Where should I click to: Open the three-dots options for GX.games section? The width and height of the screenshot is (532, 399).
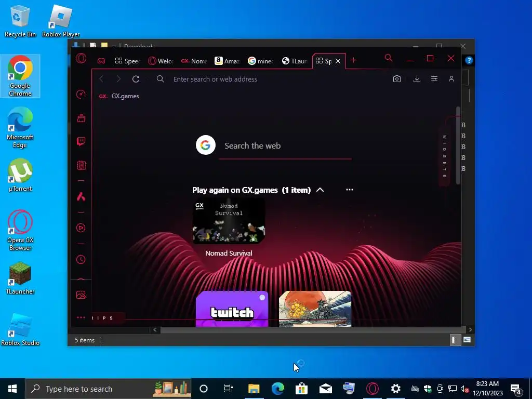[350, 190]
